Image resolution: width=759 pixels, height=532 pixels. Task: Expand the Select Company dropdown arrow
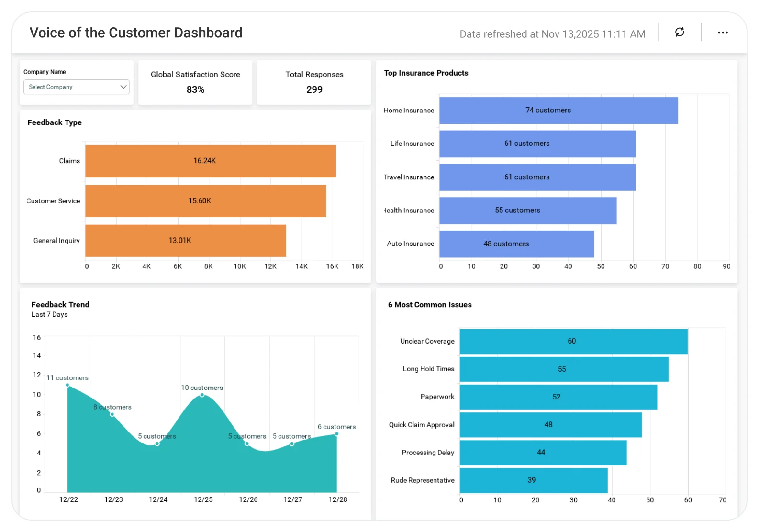123,87
